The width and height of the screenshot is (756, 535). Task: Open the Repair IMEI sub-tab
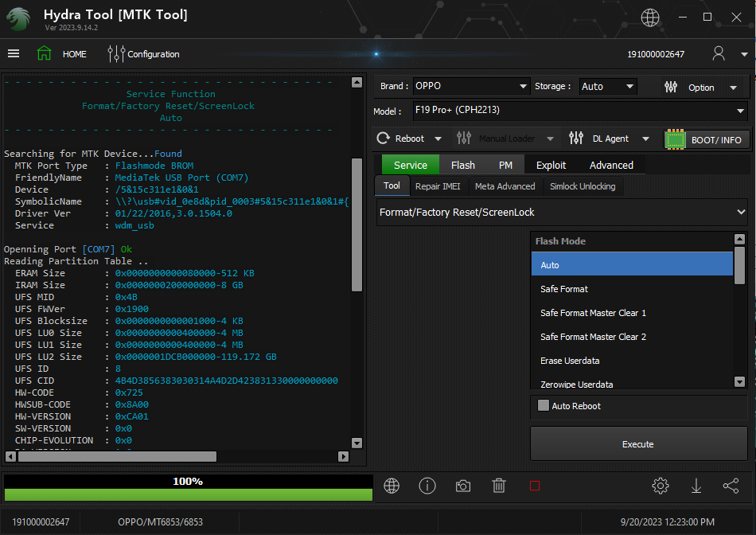[438, 186]
